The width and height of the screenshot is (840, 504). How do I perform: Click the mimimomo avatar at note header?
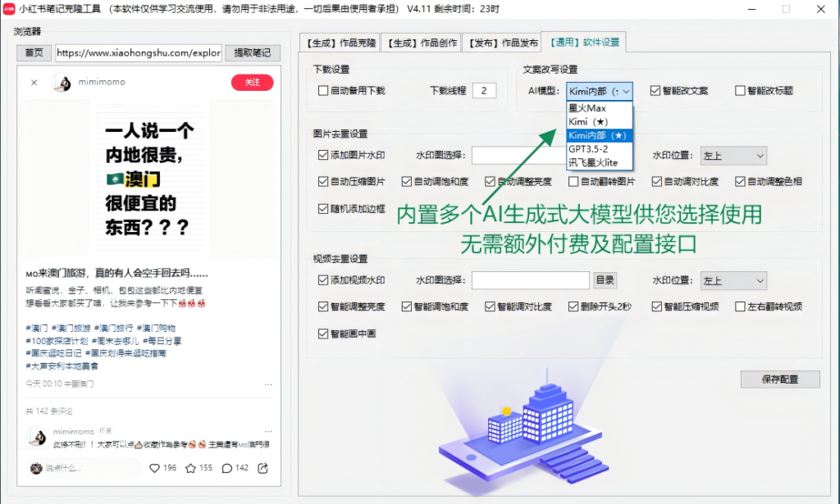pos(61,83)
